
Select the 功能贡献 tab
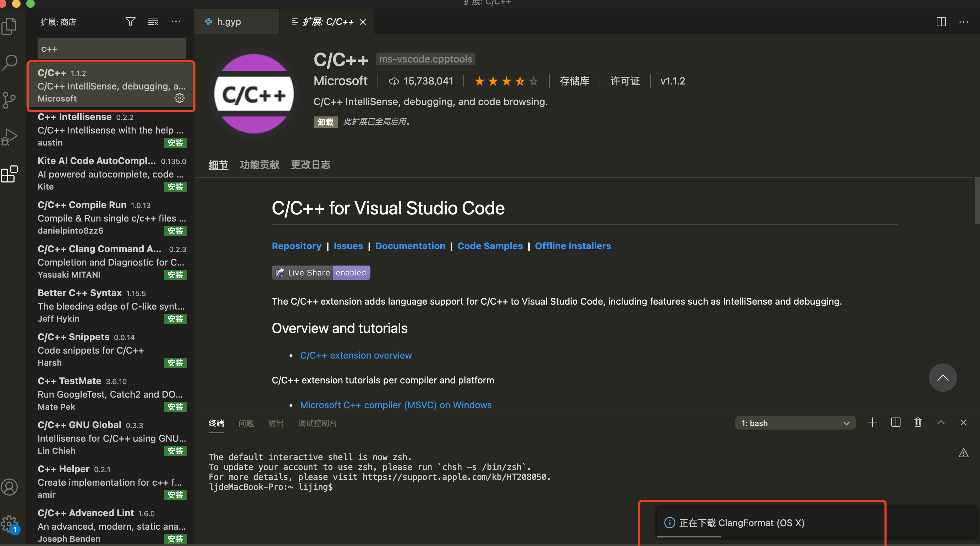point(259,165)
